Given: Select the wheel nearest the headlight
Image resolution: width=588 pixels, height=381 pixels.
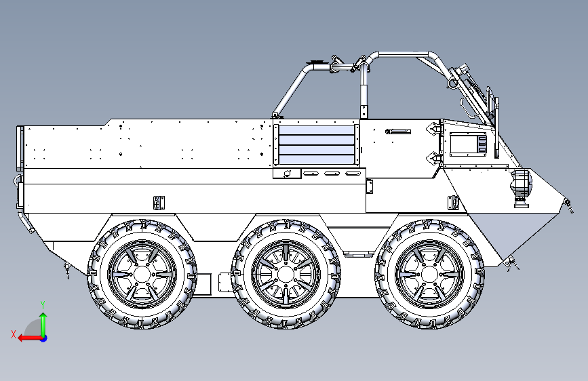Looking at the screenshot, I should click(430, 274).
